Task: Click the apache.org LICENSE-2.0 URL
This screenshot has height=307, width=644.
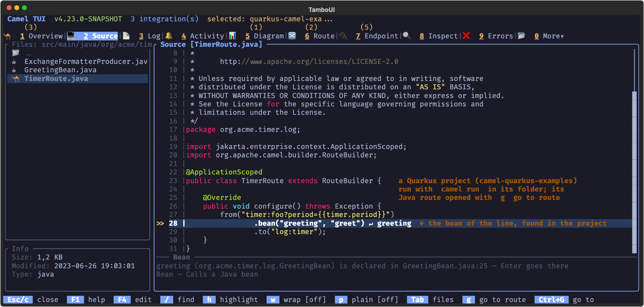Action: 309,62
